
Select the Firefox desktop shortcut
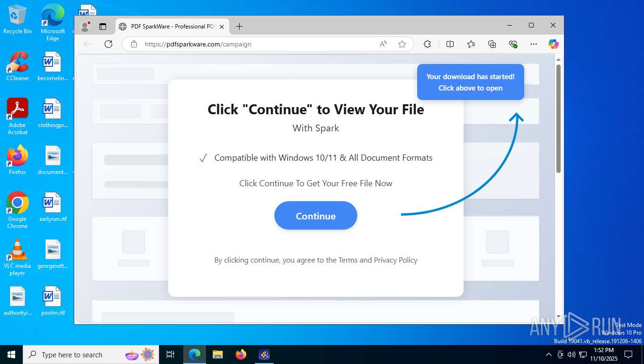[18, 160]
